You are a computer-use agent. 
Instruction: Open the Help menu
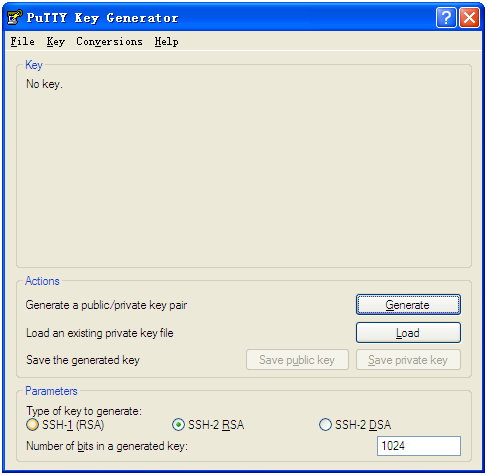pyautogui.click(x=166, y=42)
